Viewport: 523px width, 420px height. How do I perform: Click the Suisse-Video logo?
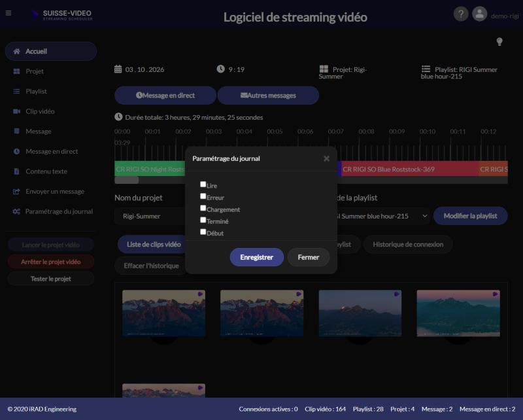point(62,14)
